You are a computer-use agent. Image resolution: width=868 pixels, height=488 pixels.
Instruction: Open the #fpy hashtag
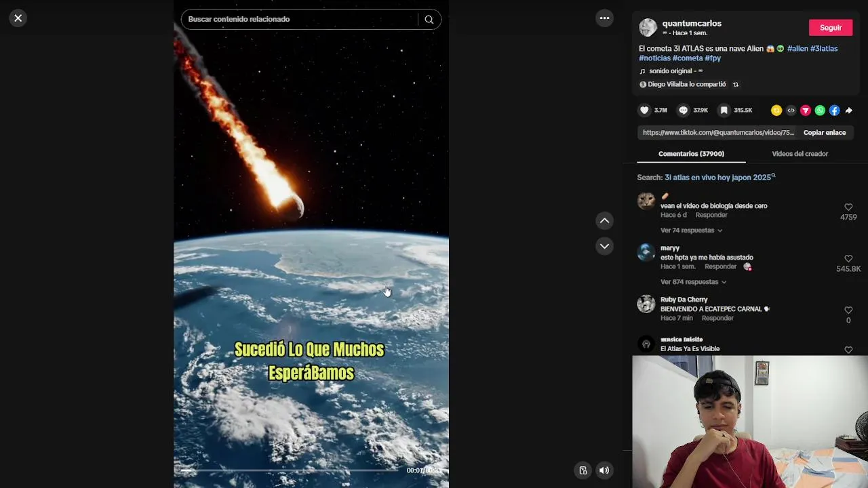[713, 58]
